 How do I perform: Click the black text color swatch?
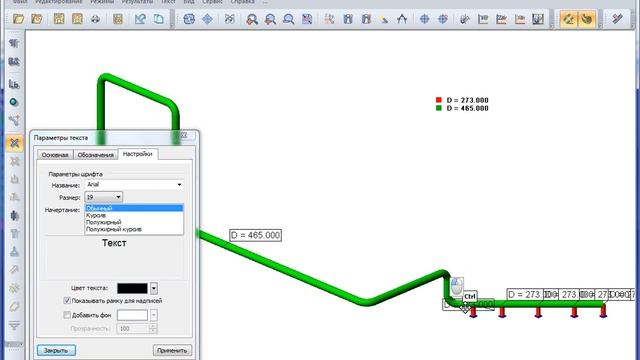pos(132,288)
